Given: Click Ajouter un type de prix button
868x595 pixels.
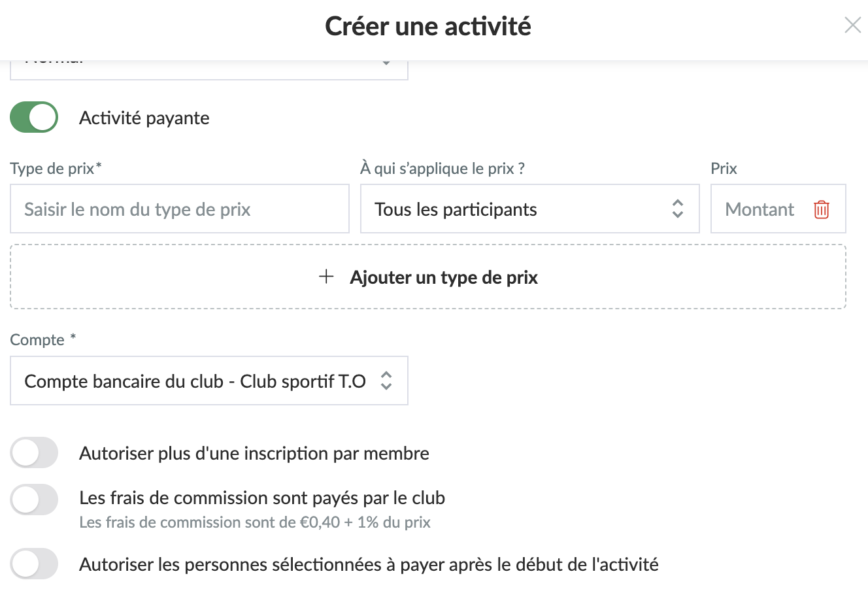Looking at the screenshot, I should (x=428, y=277).
